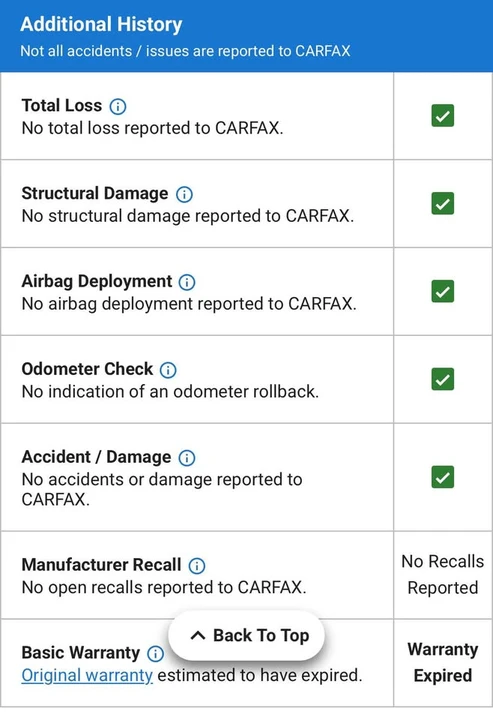Screen dimensions: 493x720
Task: Click the Odometer Check info icon
Action: 168,370
